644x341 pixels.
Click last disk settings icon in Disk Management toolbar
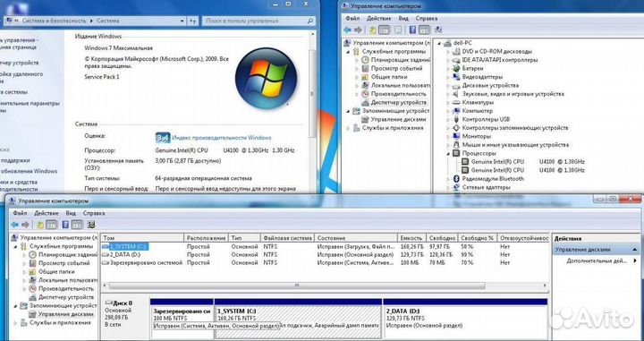(x=91, y=225)
